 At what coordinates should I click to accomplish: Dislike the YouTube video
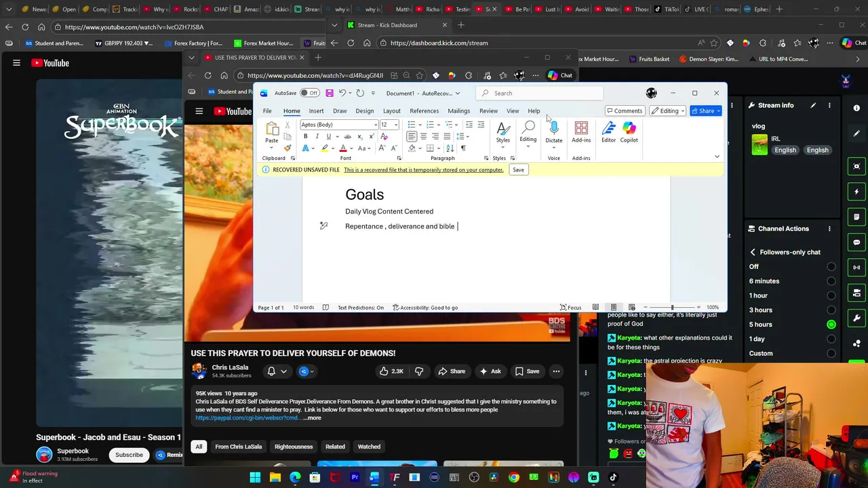[x=418, y=371]
